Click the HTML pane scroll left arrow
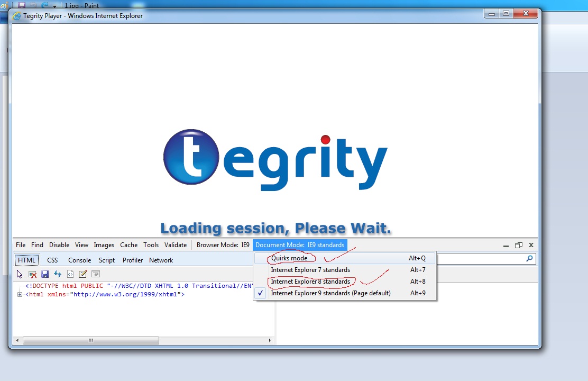The width and height of the screenshot is (588, 381). point(17,340)
